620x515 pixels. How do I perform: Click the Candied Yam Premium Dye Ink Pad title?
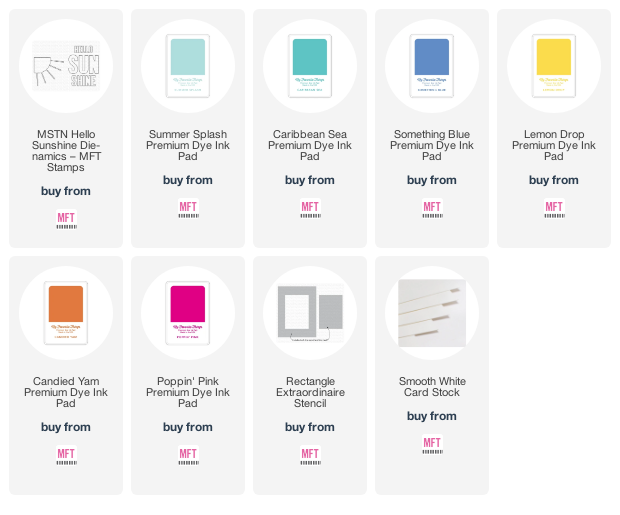tap(66, 392)
